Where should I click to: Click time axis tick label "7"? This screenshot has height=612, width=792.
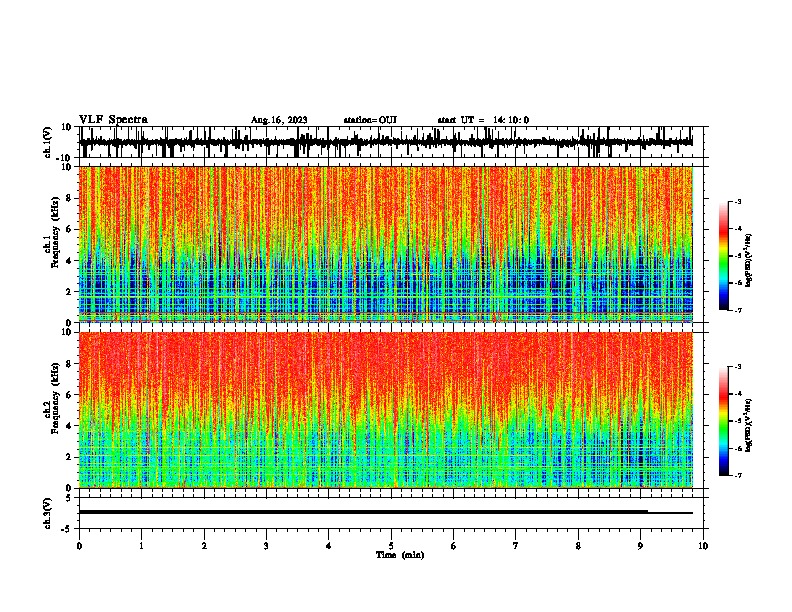pyautogui.click(x=516, y=546)
